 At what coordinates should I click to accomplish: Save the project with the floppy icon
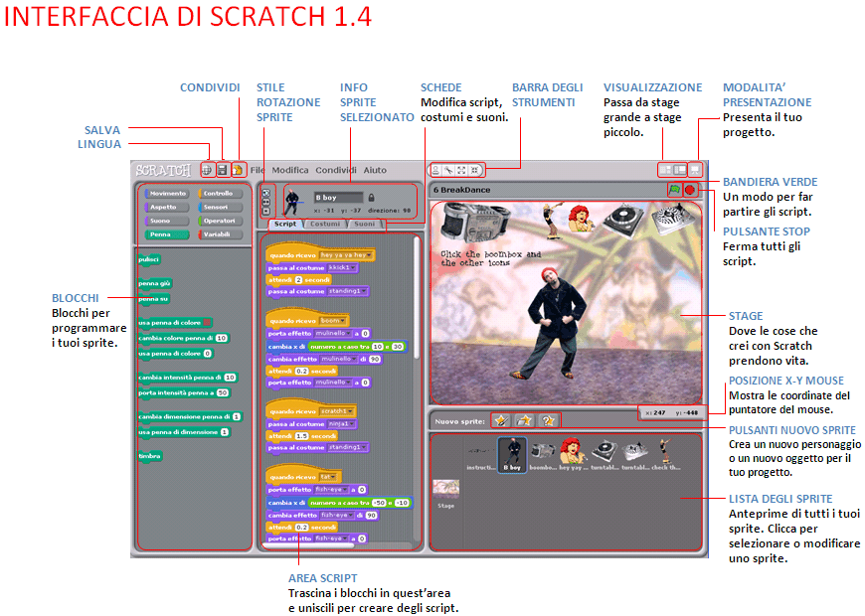(223, 170)
